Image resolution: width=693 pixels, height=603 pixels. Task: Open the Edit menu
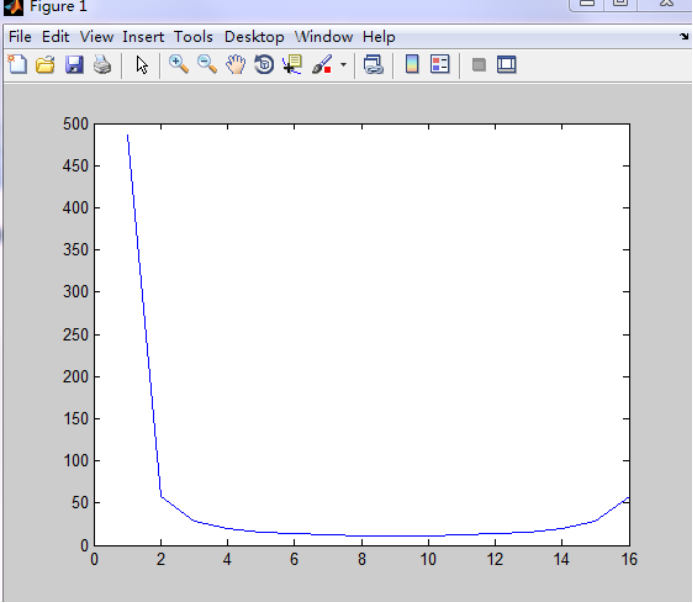[55, 37]
